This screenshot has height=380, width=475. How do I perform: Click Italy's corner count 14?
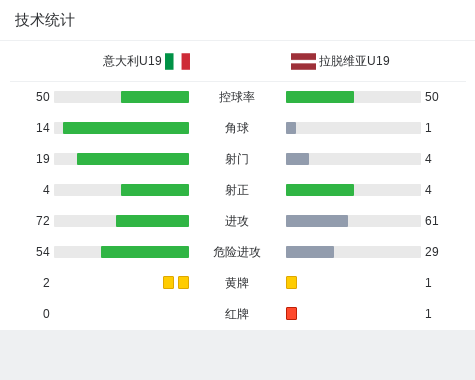[x=43, y=128]
